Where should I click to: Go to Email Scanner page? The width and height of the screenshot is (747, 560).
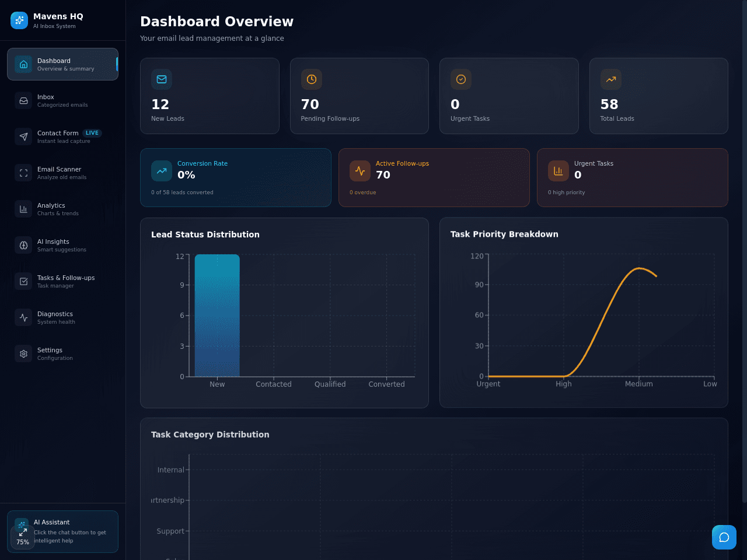(62, 173)
